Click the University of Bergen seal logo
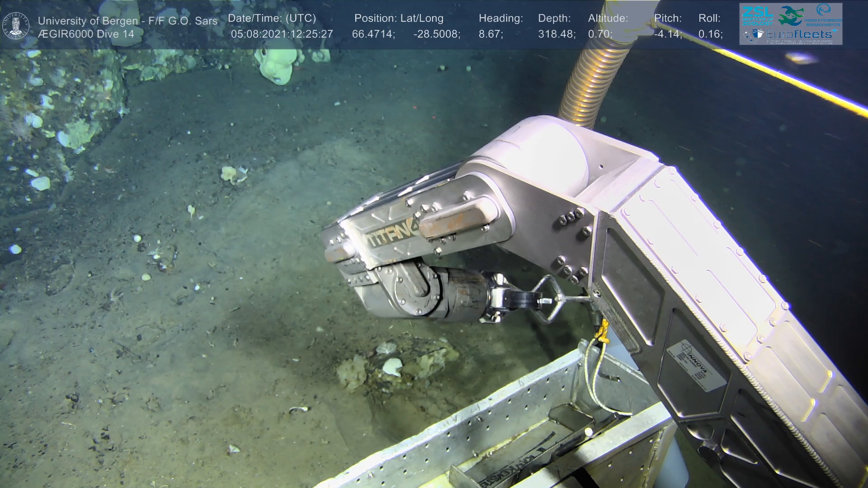This screenshot has width=868, height=488. click(x=16, y=26)
